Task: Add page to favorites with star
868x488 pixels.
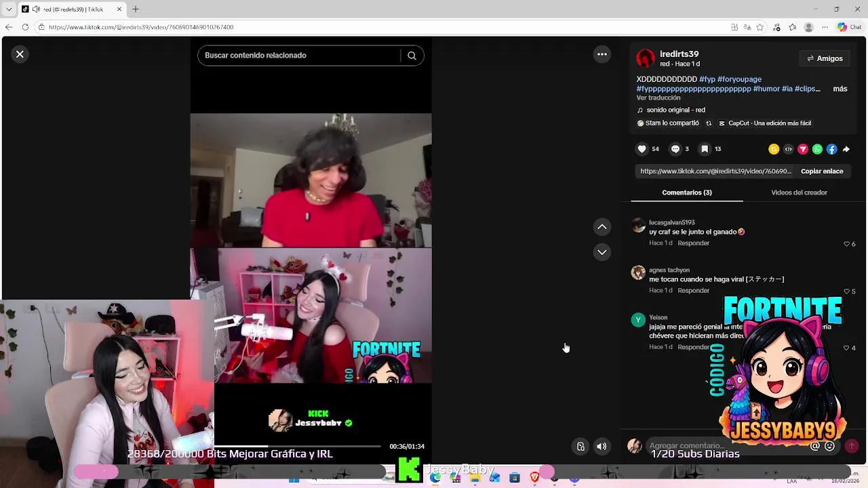Action: (760, 27)
